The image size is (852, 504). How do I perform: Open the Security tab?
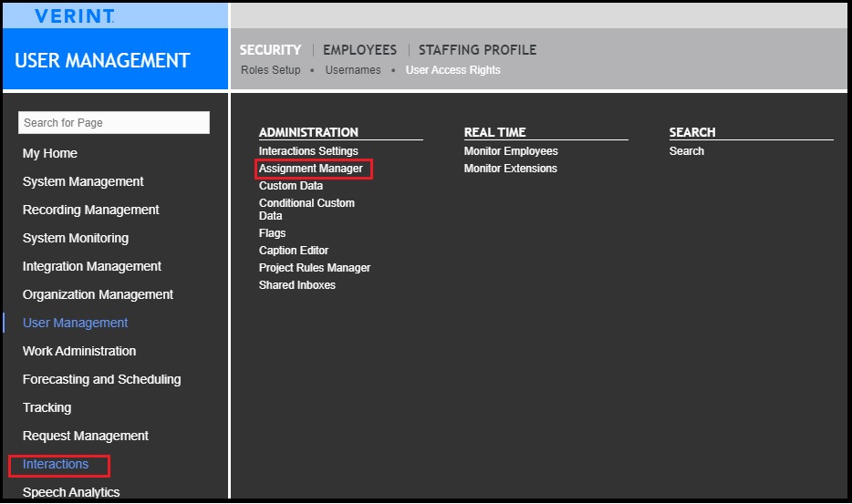[270, 50]
